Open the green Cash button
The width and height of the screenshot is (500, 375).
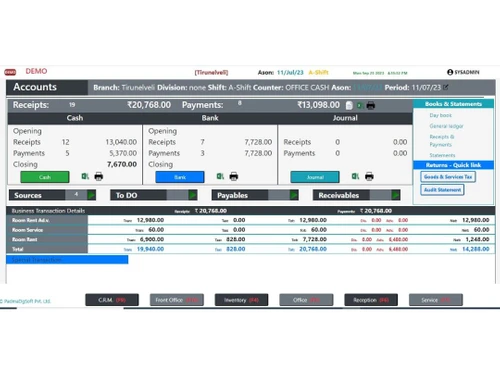[x=45, y=177]
